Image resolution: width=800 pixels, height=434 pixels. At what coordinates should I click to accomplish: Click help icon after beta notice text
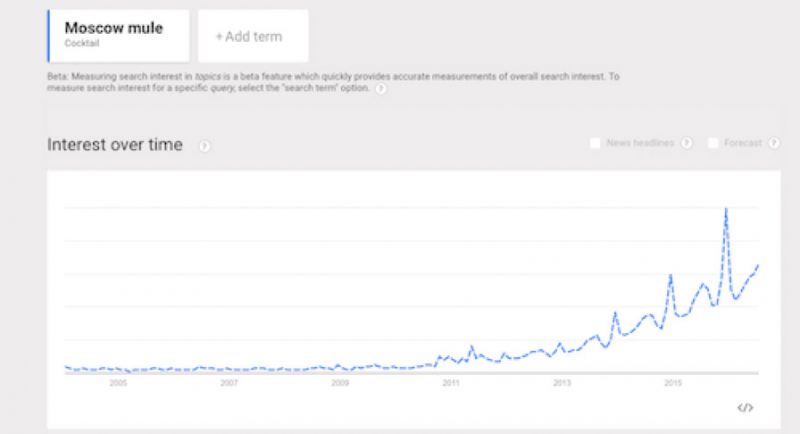(x=381, y=89)
